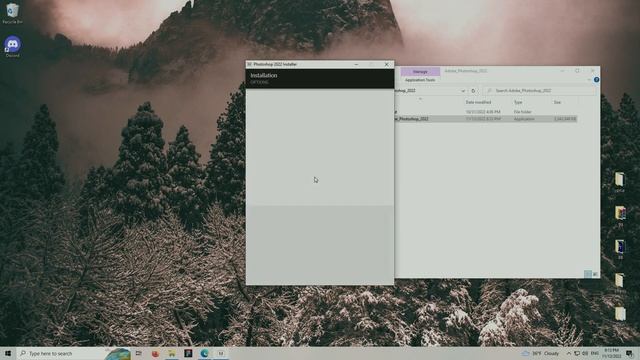
Task: Switch Explorer to details view icon
Action: point(588,274)
